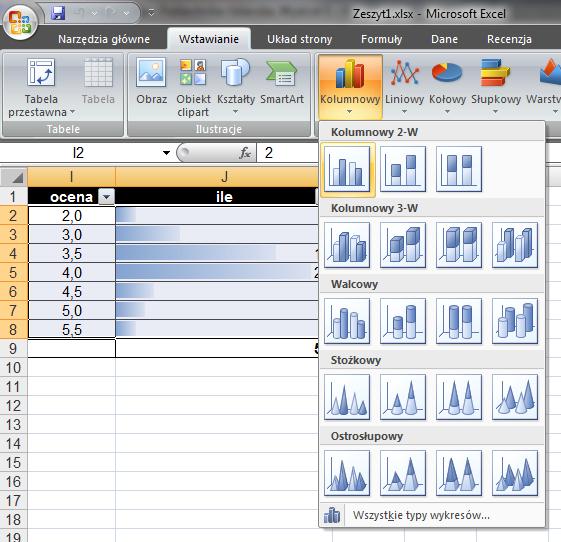Insert 3-D Ostrosłupowy pyramid chart
Image resolution: width=561 pixels, height=542 pixels.
pos(515,473)
